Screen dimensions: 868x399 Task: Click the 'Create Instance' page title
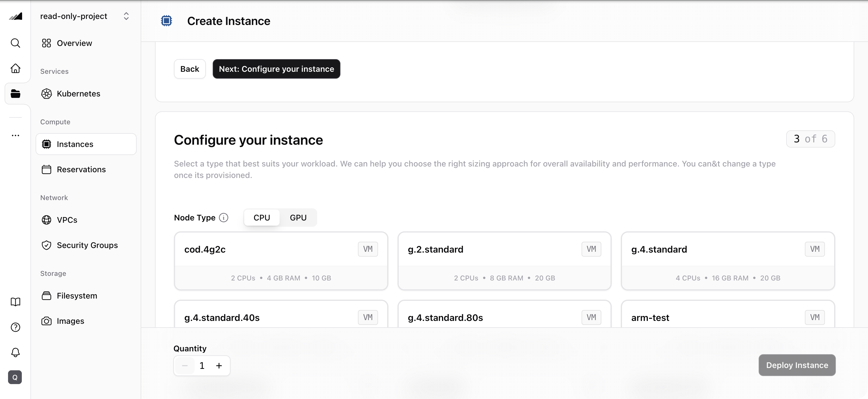tap(228, 21)
